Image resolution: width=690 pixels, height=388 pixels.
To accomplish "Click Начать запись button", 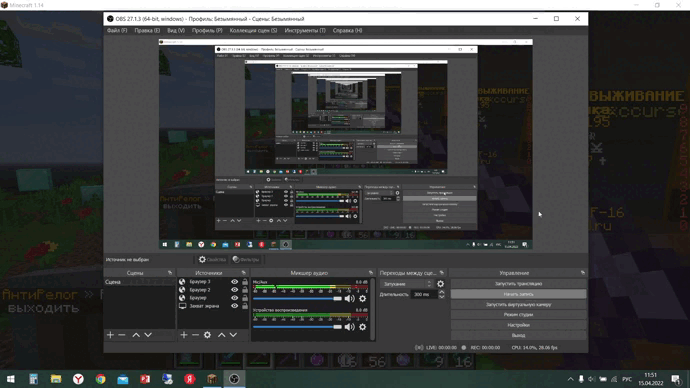I will [518, 294].
